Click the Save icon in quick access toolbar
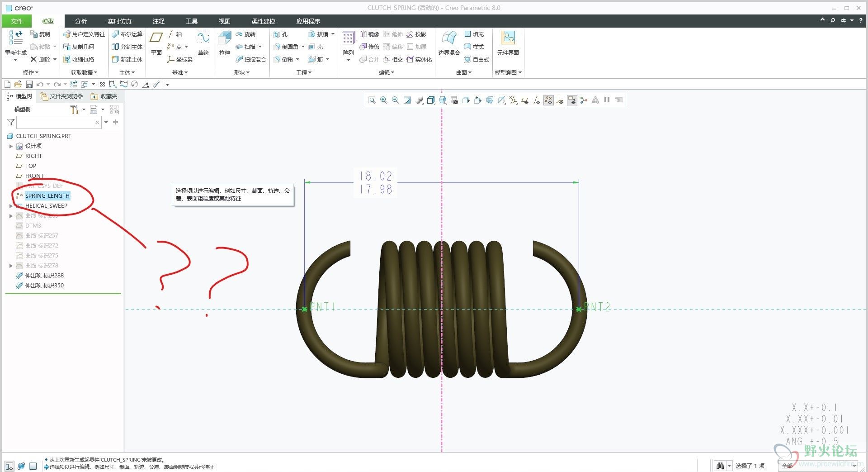The image size is (868, 472). [x=29, y=84]
